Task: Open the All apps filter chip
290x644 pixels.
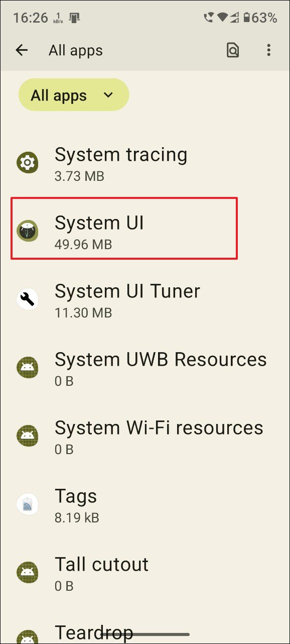Action: click(x=73, y=94)
